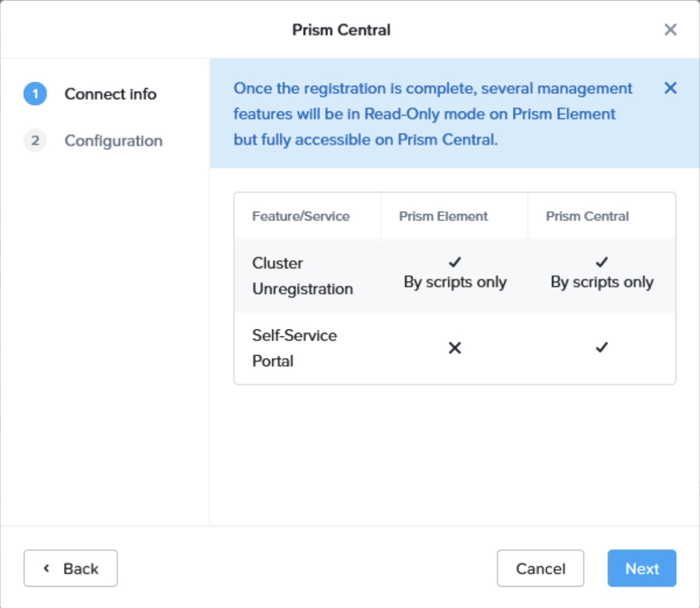Click the step 1 circle icon
Viewport: 700px width, 608px height.
click(35, 94)
